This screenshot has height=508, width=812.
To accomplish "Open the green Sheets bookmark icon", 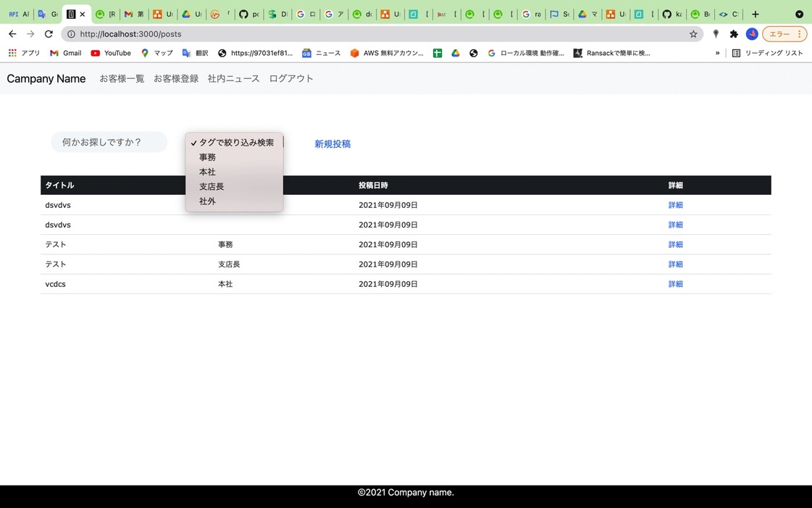I will pos(438,53).
